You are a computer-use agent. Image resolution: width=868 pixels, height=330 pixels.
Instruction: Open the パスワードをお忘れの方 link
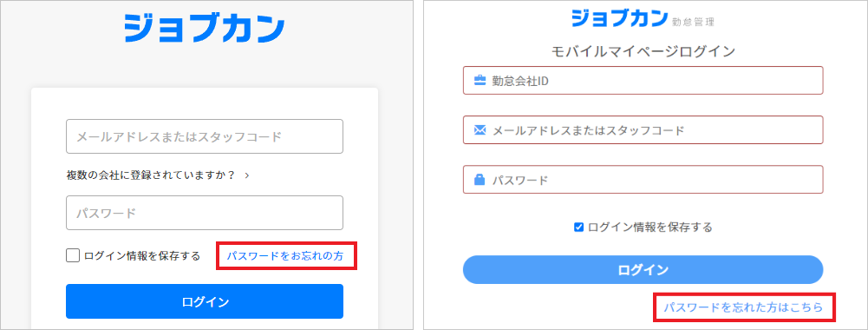(x=285, y=255)
